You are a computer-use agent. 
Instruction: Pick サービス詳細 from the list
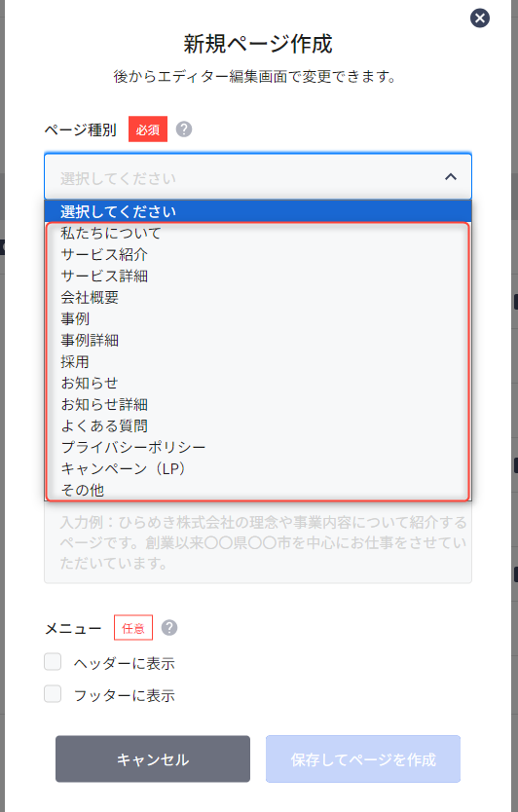pyautogui.click(x=258, y=276)
